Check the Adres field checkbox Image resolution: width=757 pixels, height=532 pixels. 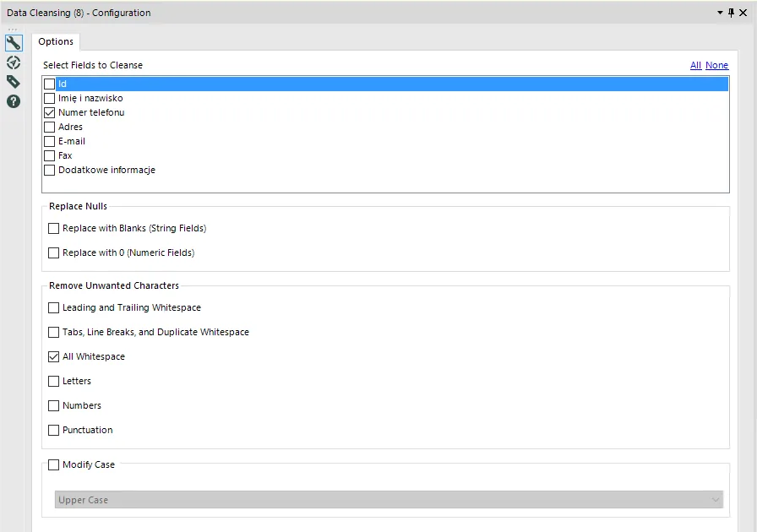pos(49,127)
